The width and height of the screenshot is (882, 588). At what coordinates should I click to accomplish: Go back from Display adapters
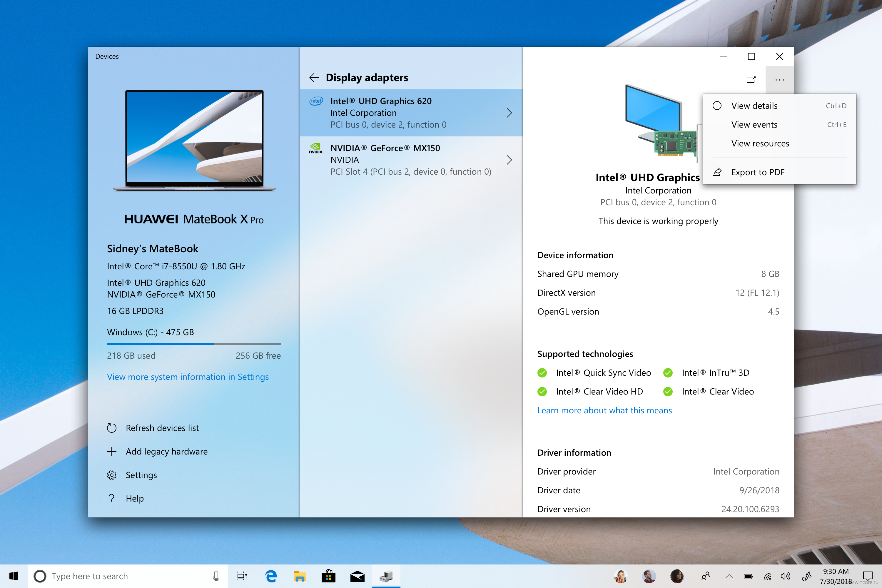point(314,78)
